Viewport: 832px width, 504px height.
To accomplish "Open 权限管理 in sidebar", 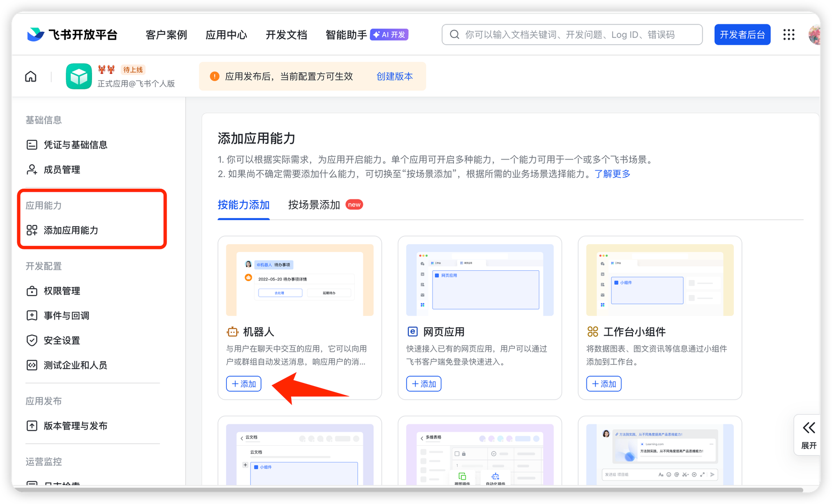I will 62,291.
